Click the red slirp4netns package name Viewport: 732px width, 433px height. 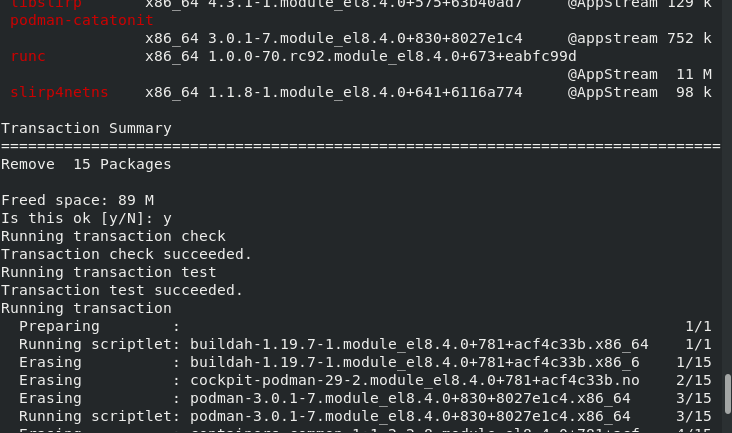tap(59, 92)
